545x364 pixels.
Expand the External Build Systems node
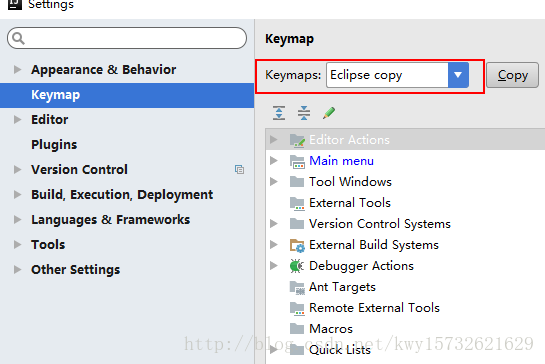[x=274, y=244]
